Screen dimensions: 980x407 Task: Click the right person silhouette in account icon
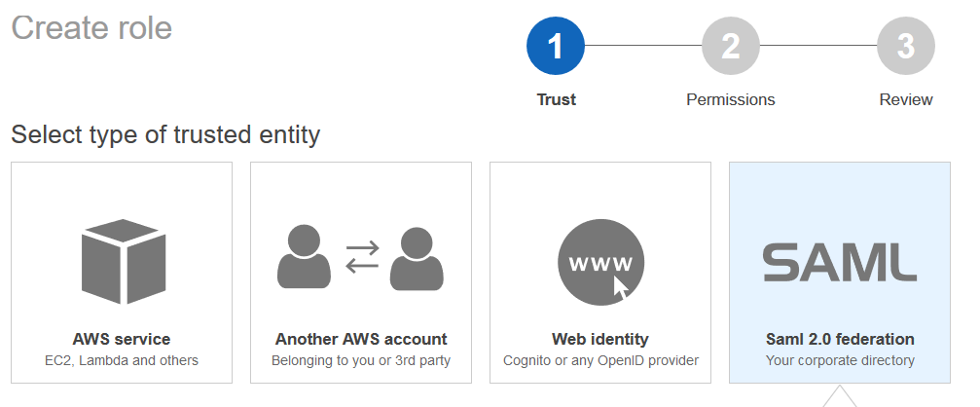(417, 258)
